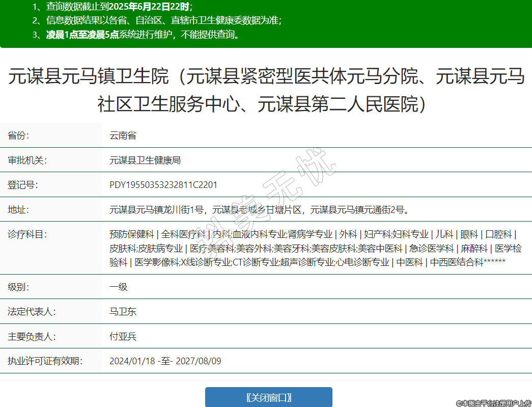Click the registration number PDY19550353232811C2201
This screenshot has width=532, height=407.
pyautogui.click(x=163, y=185)
